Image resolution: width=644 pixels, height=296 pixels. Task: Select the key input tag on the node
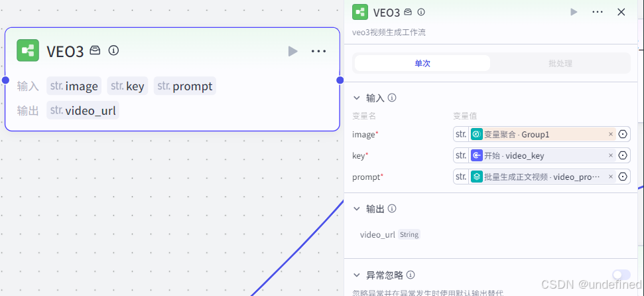click(128, 86)
